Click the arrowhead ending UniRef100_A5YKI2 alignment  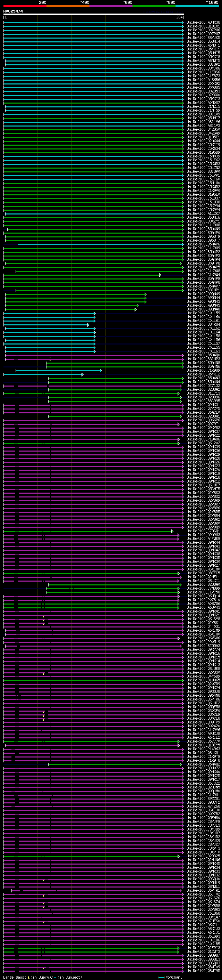tap(82, 374)
